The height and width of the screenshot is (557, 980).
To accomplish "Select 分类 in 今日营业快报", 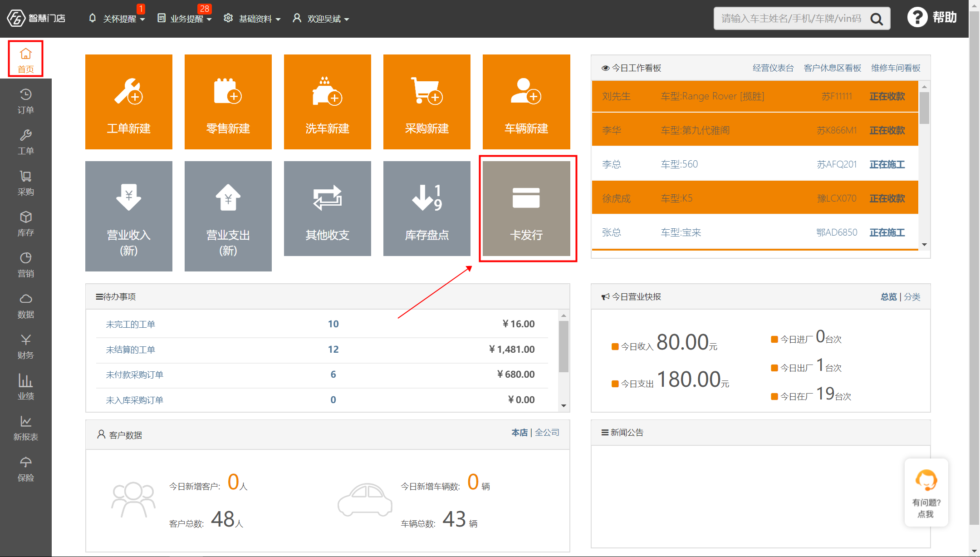I will 912,297.
